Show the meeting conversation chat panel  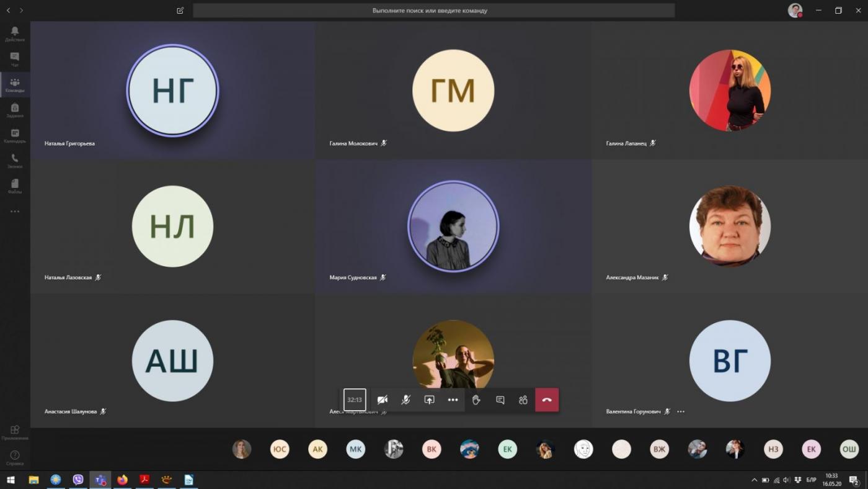(x=500, y=400)
